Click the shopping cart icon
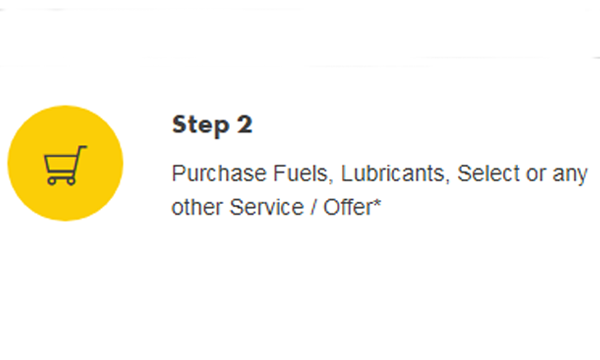The image size is (600, 360). (x=65, y=165)
